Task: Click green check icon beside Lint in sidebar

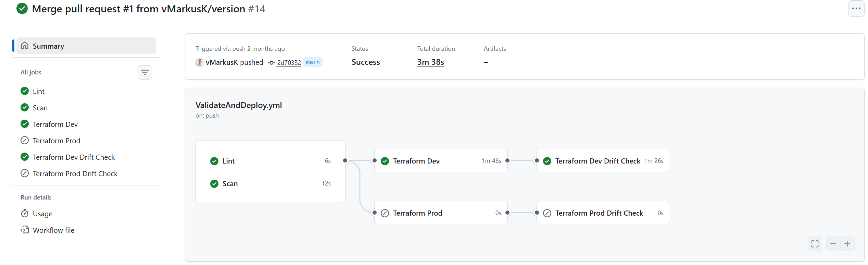Action: point(25,91)
